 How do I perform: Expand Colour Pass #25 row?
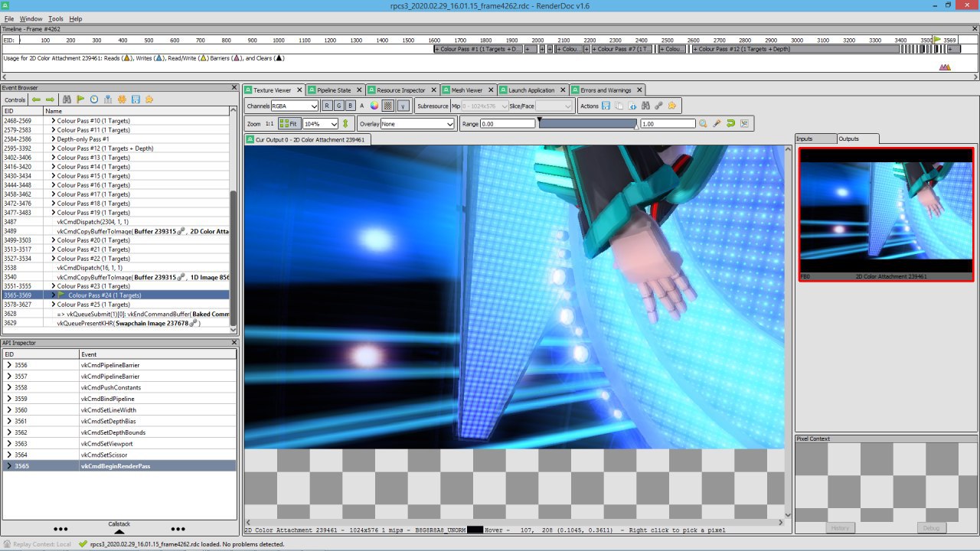[x=54, y=305]
